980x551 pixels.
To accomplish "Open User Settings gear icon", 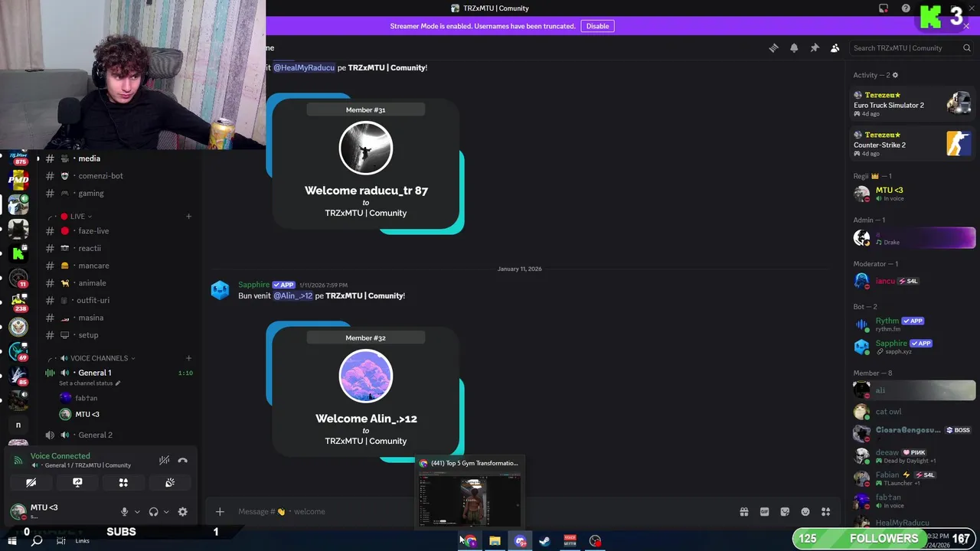I will point(182,512).
